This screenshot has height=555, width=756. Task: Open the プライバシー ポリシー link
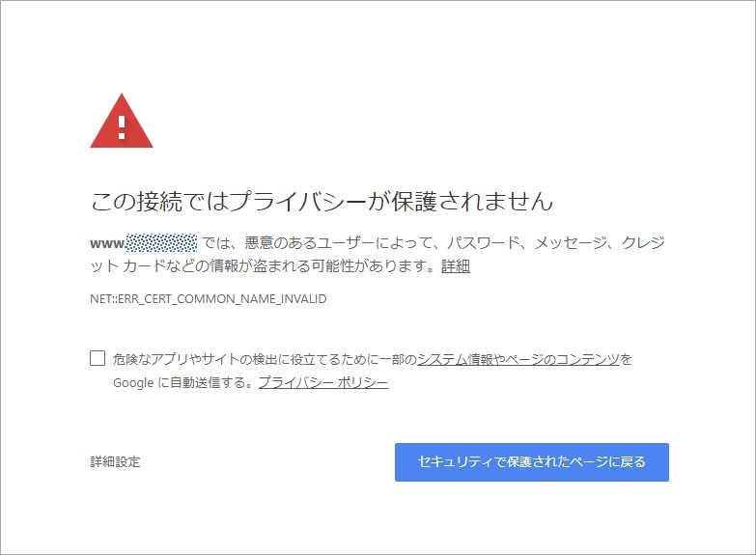pos(323,383)
